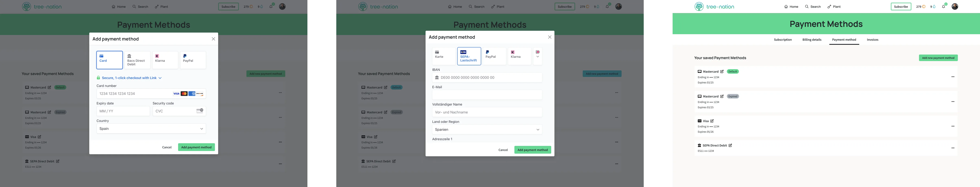Click 'Expires 05/26' text in right panel
The width and height of the screenshot is (980, 187).
click(x=705, y=132)
